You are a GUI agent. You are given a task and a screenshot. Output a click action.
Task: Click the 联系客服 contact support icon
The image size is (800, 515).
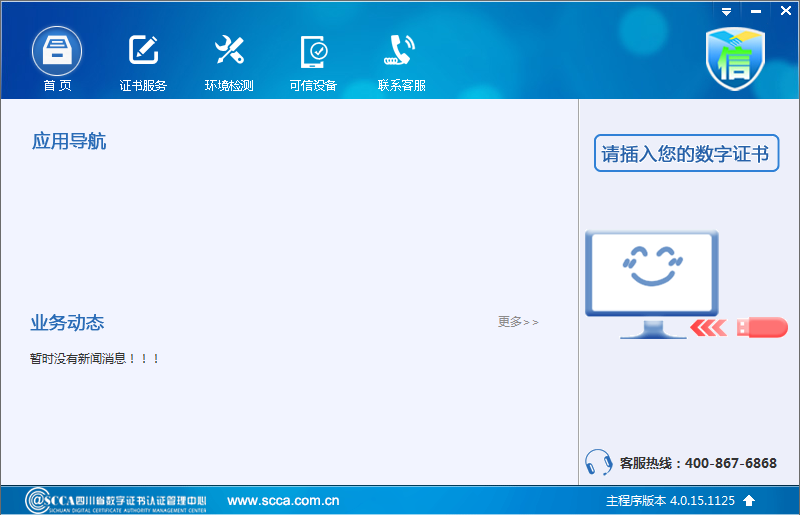pos(401,52)
